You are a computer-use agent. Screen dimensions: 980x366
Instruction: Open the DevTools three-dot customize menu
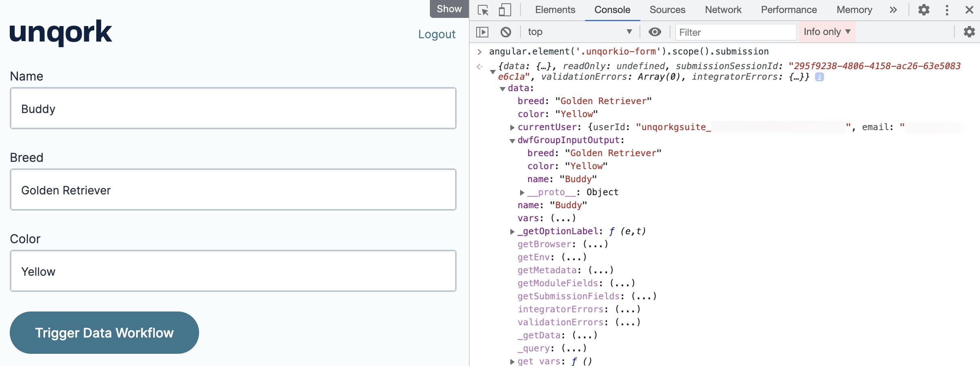tap(947, 10)
